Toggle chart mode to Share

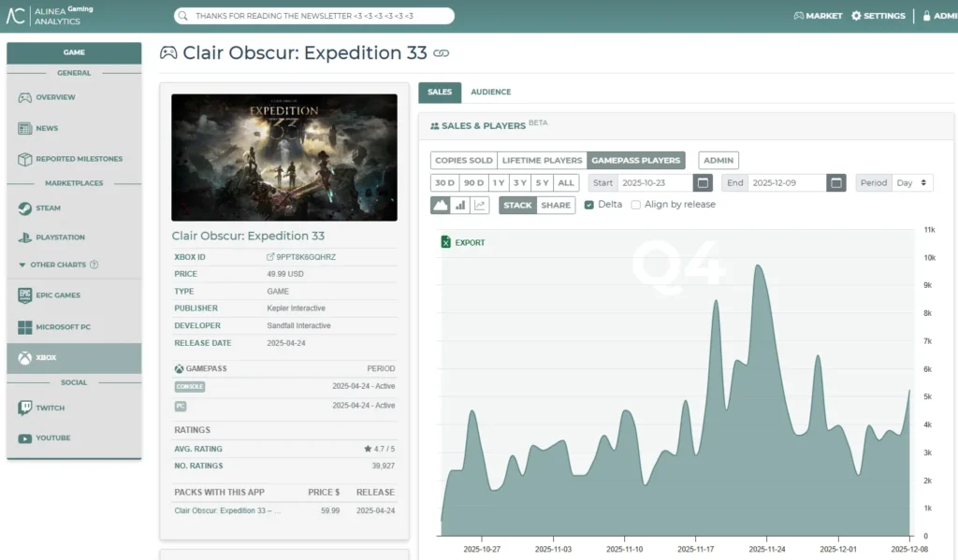(x=556, y=205)
